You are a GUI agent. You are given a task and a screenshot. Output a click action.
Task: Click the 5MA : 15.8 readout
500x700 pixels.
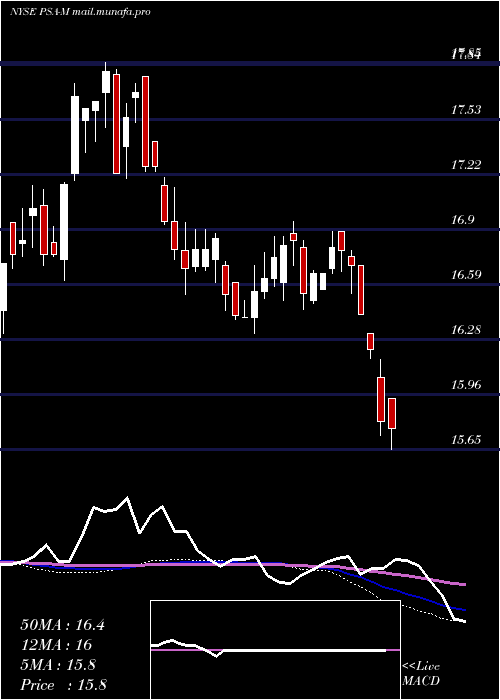point(58,665)
